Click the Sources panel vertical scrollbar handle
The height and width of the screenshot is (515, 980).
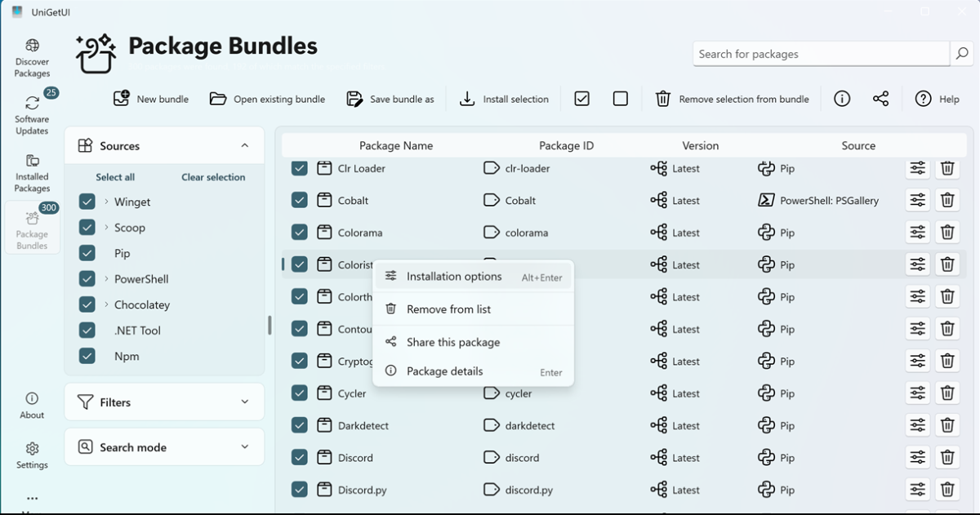(269, 326)
